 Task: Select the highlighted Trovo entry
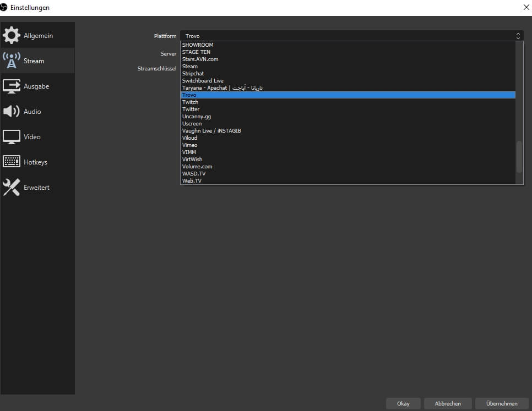click(189, 95)
